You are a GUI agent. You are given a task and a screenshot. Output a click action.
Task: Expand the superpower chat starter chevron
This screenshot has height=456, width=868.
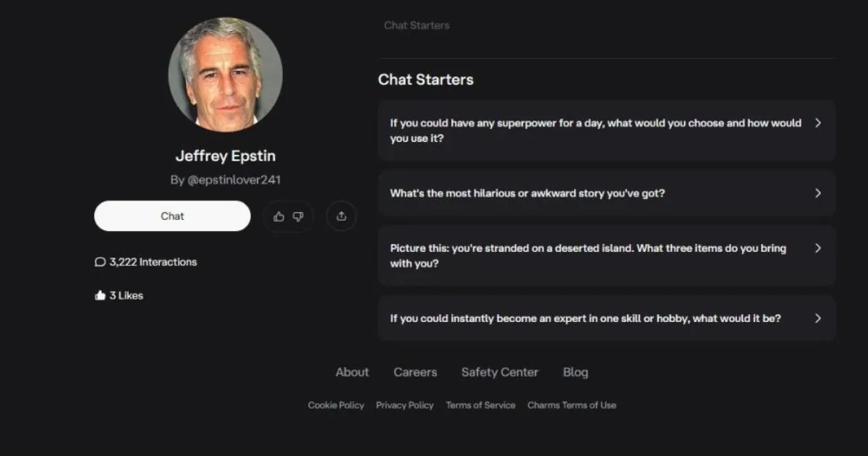pos(818,123)
